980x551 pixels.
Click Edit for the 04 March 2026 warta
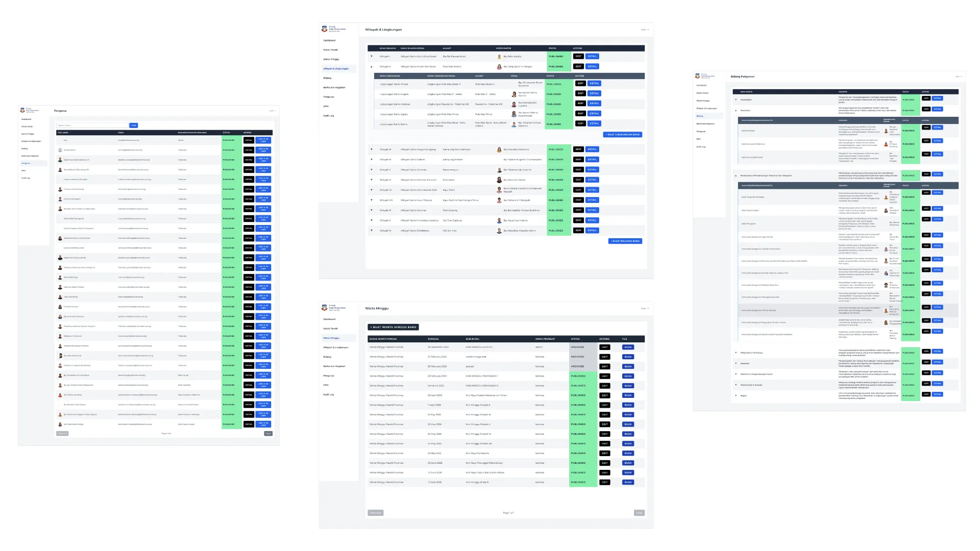(x=605, y=386)
